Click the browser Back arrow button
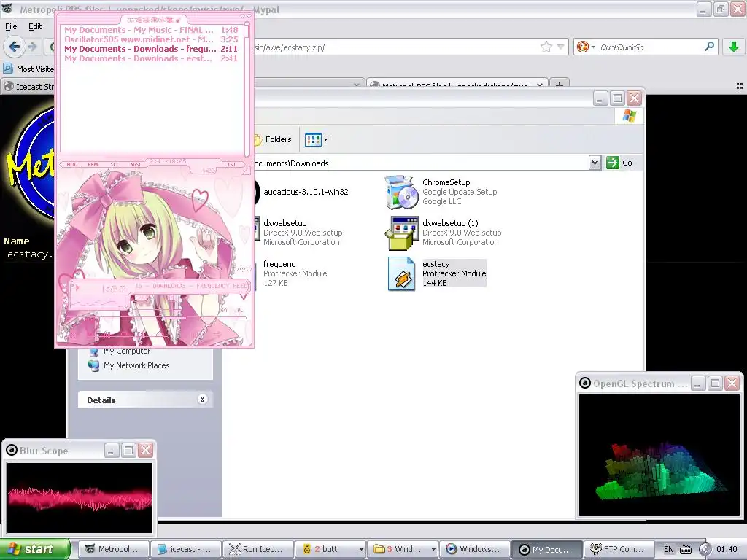 coord(14,47)
